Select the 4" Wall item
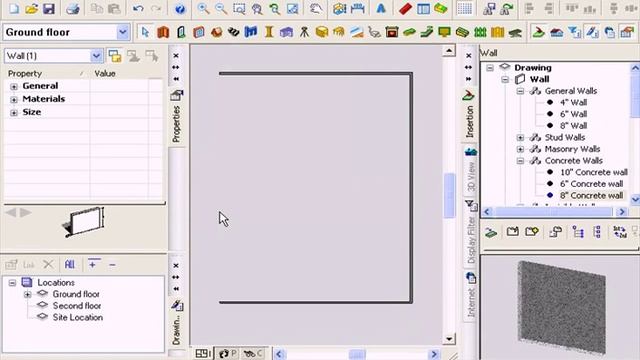The height and width of the screenshot is (360, 640). coord(573,102)
